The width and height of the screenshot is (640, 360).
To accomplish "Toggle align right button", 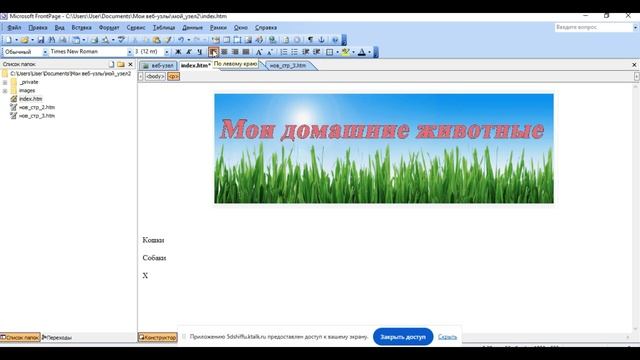I will pos(235,52).
